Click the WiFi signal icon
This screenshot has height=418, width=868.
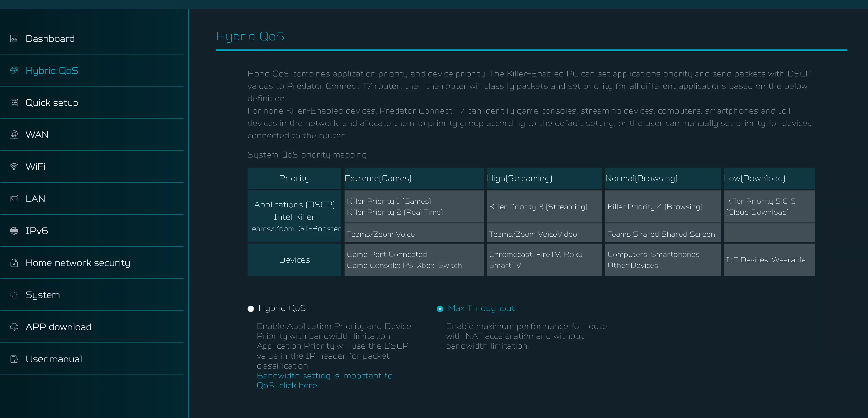(14, 166)
